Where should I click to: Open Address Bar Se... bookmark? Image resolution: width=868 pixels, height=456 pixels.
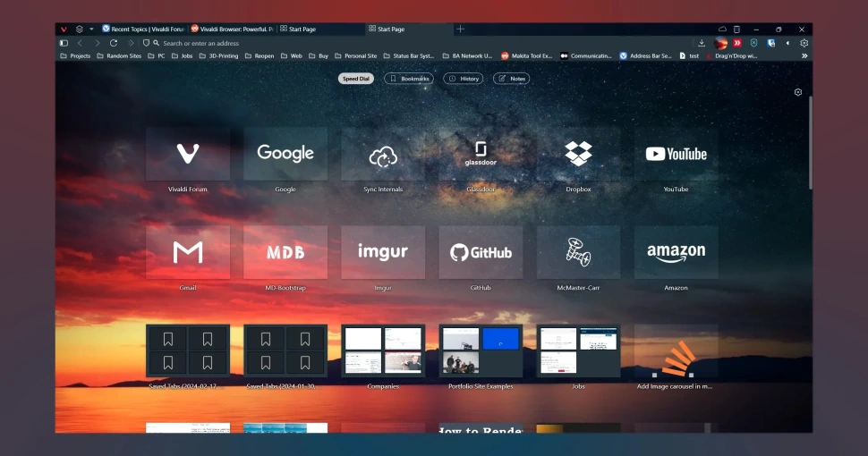click(x=645, y=56)
